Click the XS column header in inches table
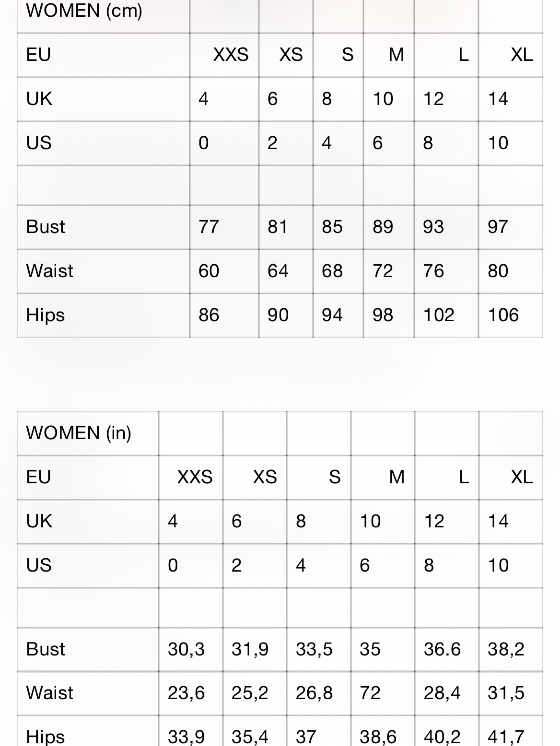 [265, 477]
